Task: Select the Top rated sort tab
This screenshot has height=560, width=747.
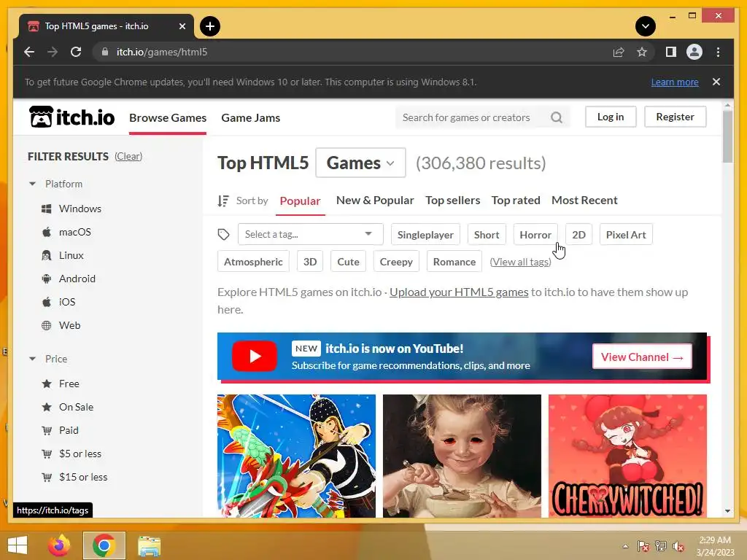Action: click(516, 201)
